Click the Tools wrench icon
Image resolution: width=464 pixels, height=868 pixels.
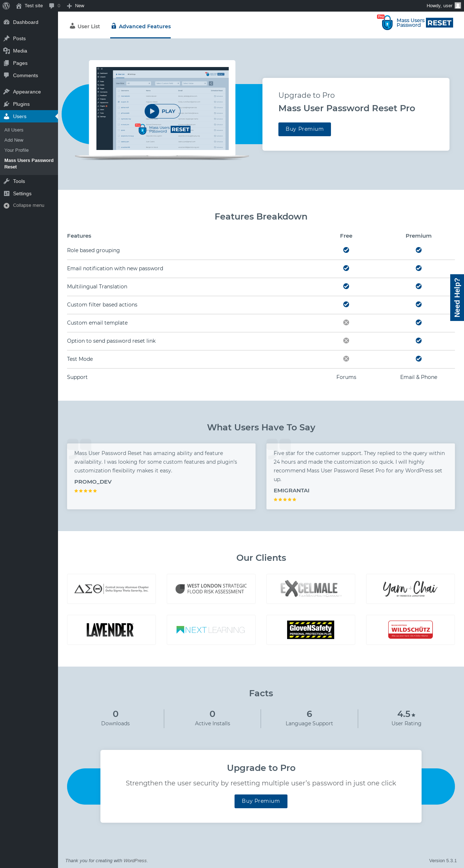pyautogui.click(x=7, y=181)
